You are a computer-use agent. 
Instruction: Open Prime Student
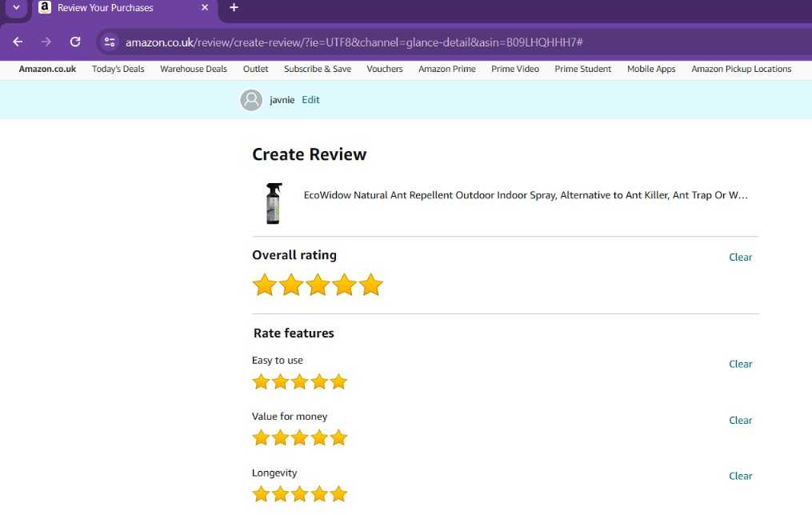pos(583,69)
